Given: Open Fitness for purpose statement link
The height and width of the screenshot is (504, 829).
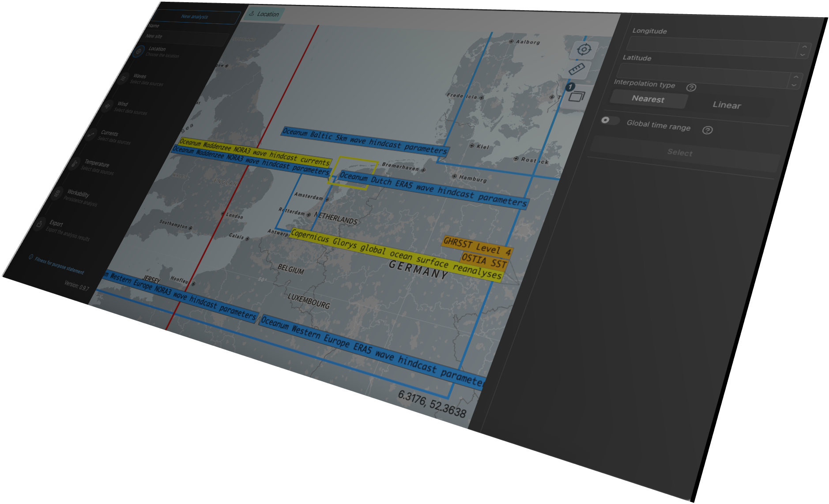Looking at the screenshot, I should point(59,266).
